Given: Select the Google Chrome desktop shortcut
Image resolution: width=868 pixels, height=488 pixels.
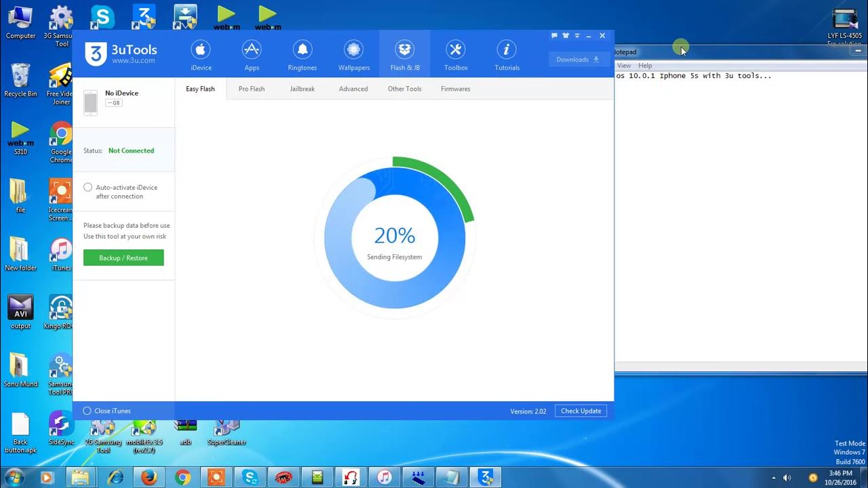Looking at the screenshot, I should pos(61,142).
